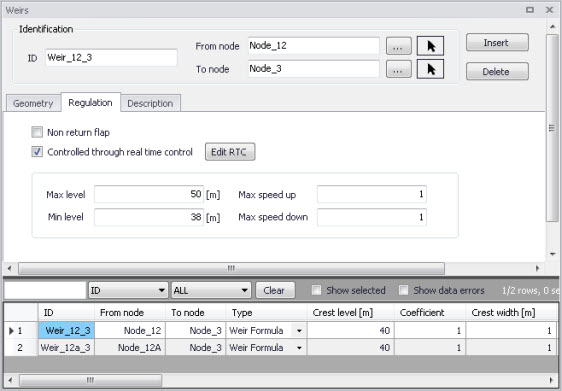The height and width of the screenshot is (391, 562).
Task: Click the form's vertical scrollbar thumb
Action: pos(552,128)
